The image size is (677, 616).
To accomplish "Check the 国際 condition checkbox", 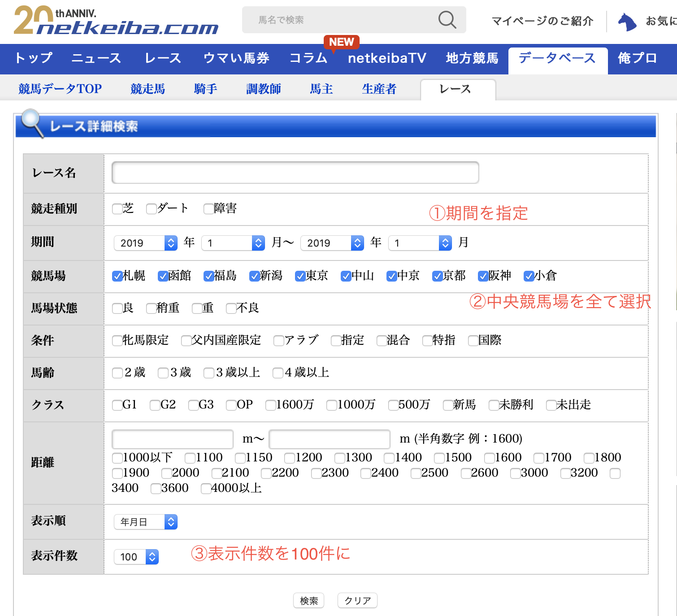I will (473, 341).
